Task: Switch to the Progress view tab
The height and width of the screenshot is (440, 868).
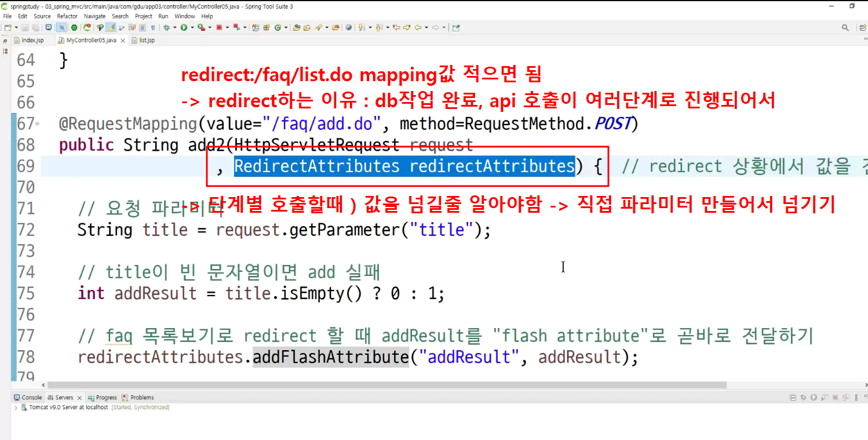Action: [x=102, y=397]
